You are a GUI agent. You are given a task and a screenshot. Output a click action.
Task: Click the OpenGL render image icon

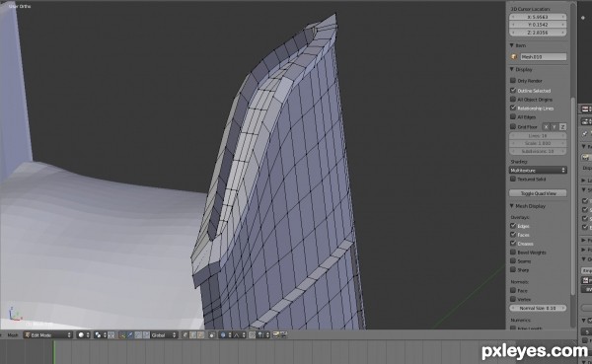click(275, 335)
